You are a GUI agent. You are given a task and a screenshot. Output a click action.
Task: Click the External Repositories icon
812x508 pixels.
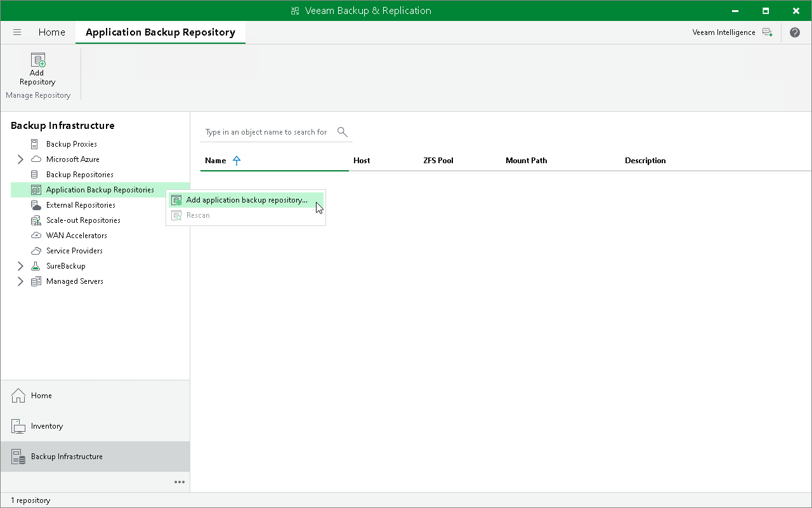coord(36,205)
